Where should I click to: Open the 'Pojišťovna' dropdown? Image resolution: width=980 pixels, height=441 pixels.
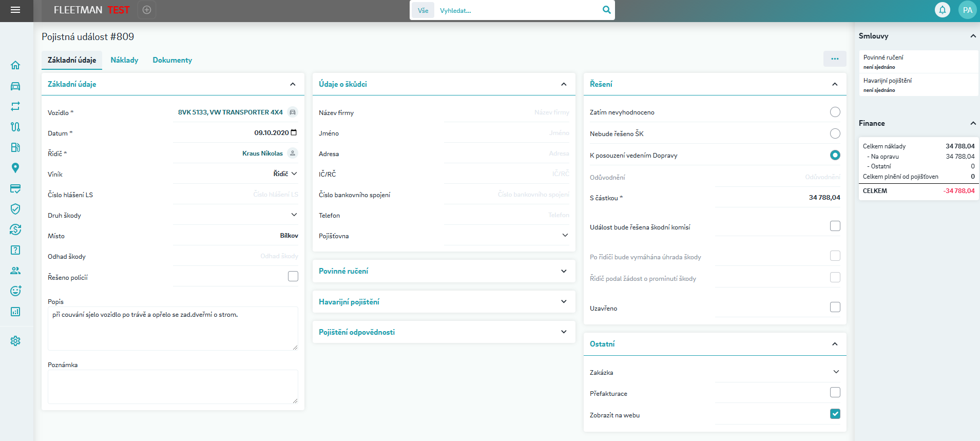click(565, 235)
